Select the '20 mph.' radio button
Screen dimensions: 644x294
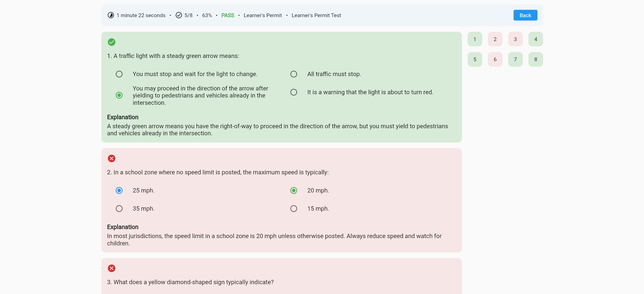[294, 190]
